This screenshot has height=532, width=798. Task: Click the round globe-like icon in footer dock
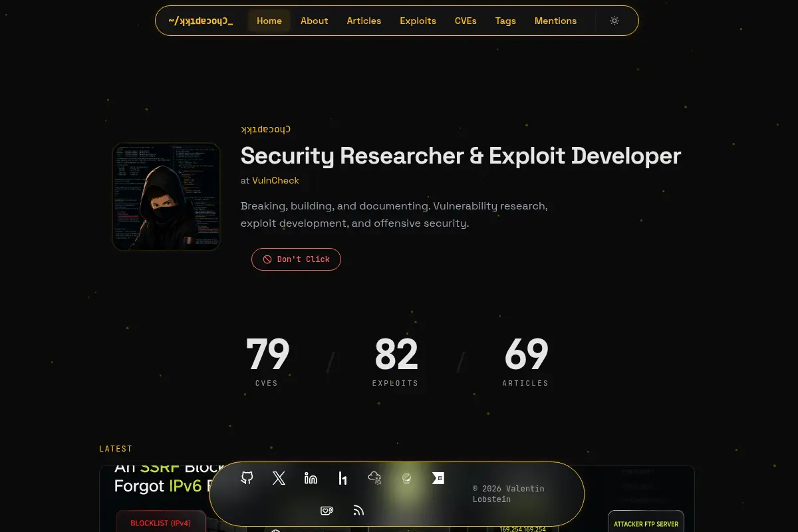(406, 478)
